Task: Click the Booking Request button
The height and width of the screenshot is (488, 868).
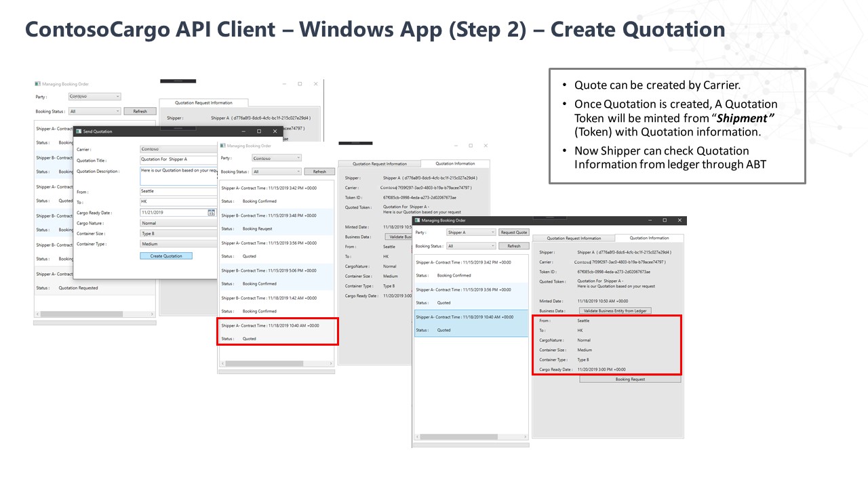Action: click(630, 380)
